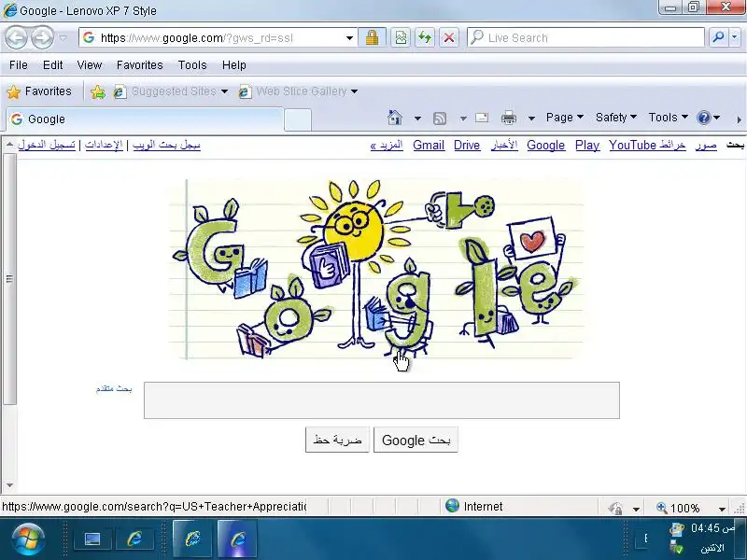The width and height of the screenshot is (747, 560).
Task: Click the Internet Explorer quick launch icon
Action: pyautogui.click(x=134, y=539)
